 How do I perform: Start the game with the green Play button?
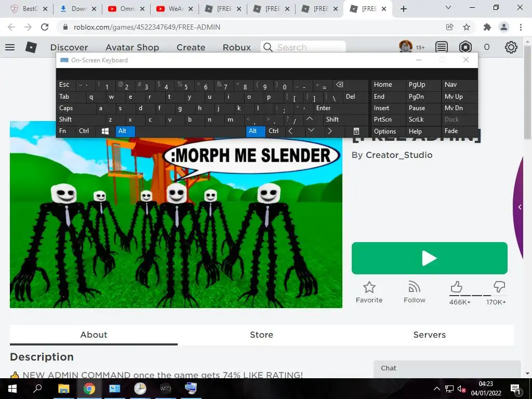click(430, 258)
